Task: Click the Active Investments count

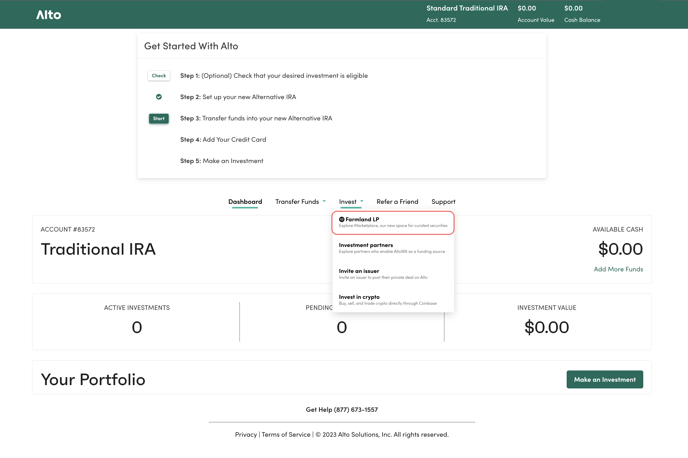Action: [x=137, y=327]
